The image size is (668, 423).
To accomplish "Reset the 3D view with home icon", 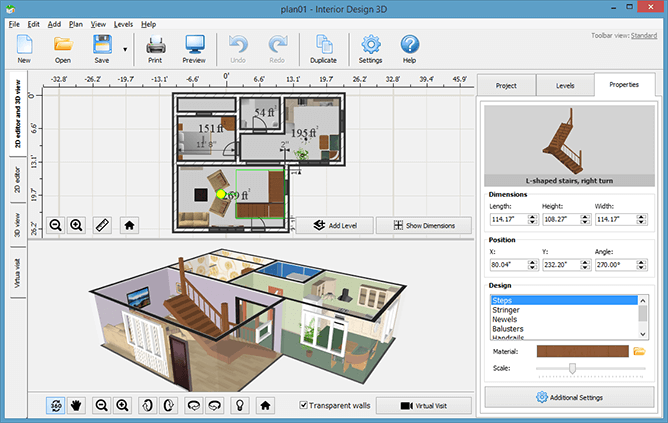I will [265, 406].
